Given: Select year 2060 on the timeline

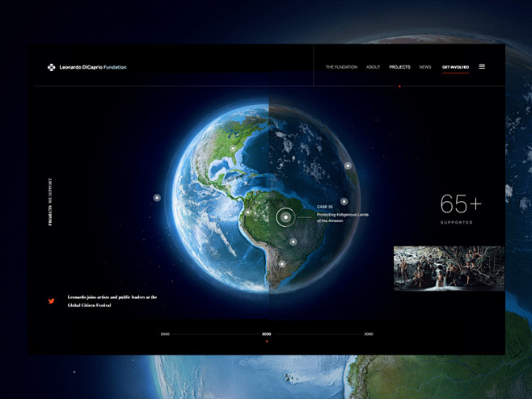Looking at the screenshot, I should tap(369, 334).
